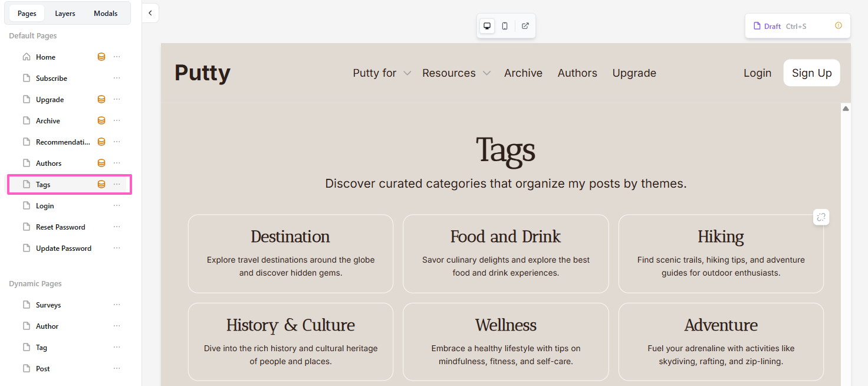The height and width of the screenshot is (386, 868).
Task: Click the 'Default Pages' section label
Action: point(33,36)
